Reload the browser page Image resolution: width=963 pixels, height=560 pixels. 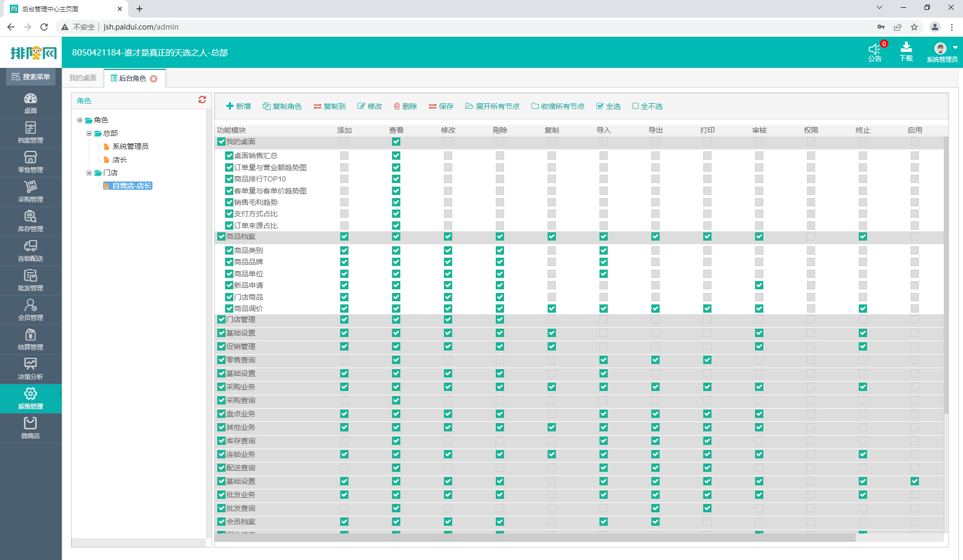(44, 27)
